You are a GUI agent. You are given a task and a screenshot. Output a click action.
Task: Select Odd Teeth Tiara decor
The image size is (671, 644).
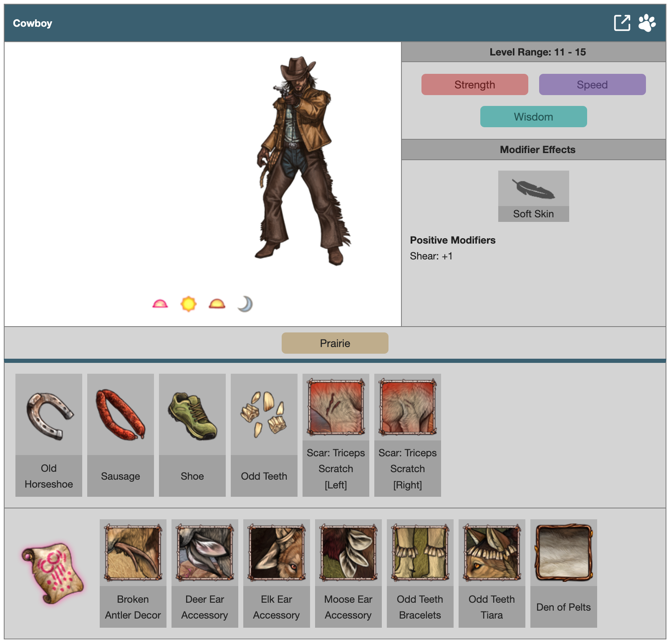492,573
